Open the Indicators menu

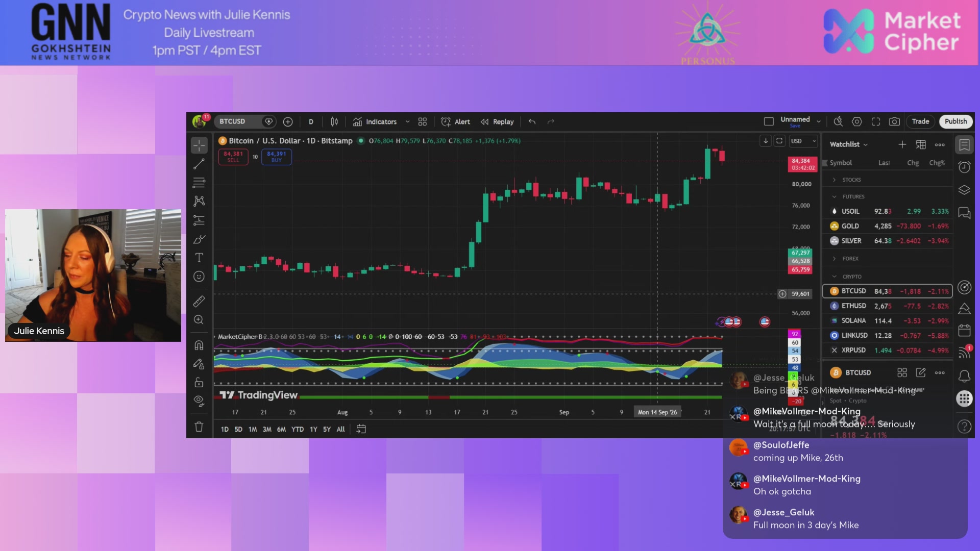pyautogui.click(x=375, y=121)
